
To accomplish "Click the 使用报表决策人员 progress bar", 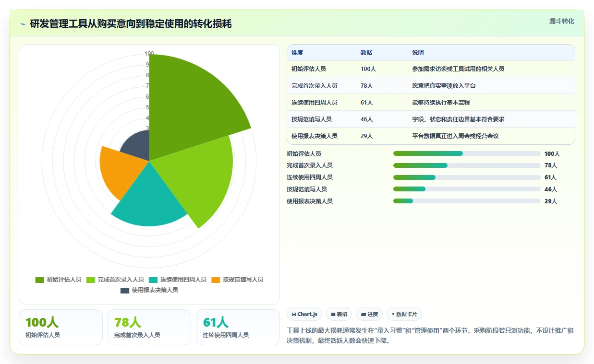I will 467,201.
